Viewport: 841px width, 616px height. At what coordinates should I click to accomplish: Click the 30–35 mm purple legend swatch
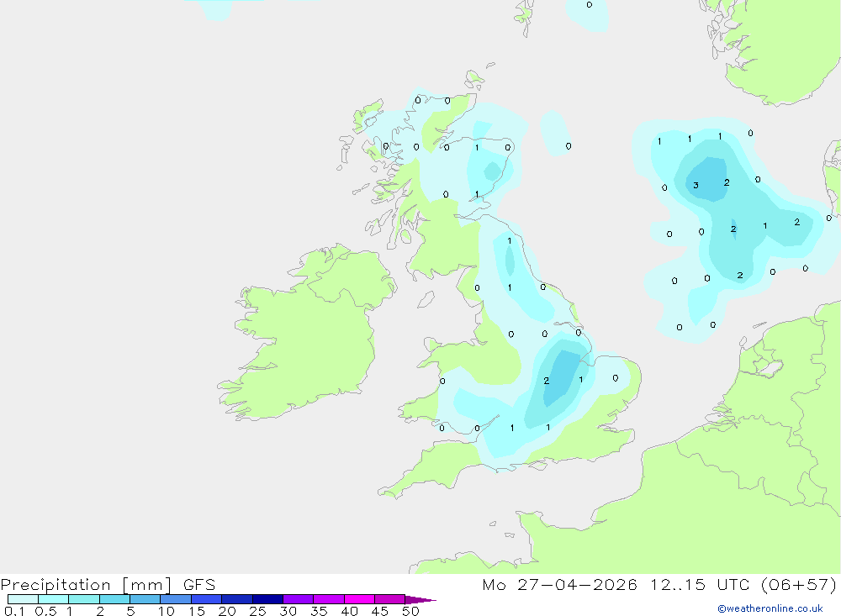298,599
